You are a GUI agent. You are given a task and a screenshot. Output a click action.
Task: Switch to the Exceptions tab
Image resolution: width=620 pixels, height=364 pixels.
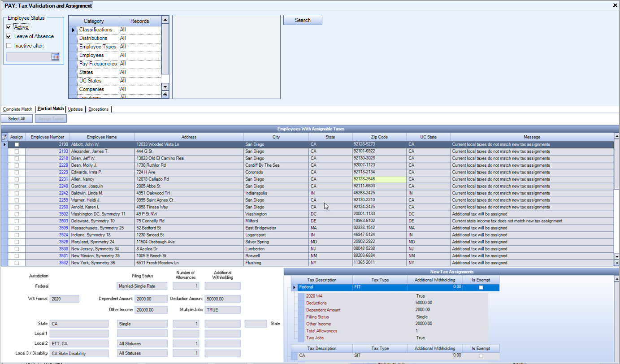click(98, 109)
